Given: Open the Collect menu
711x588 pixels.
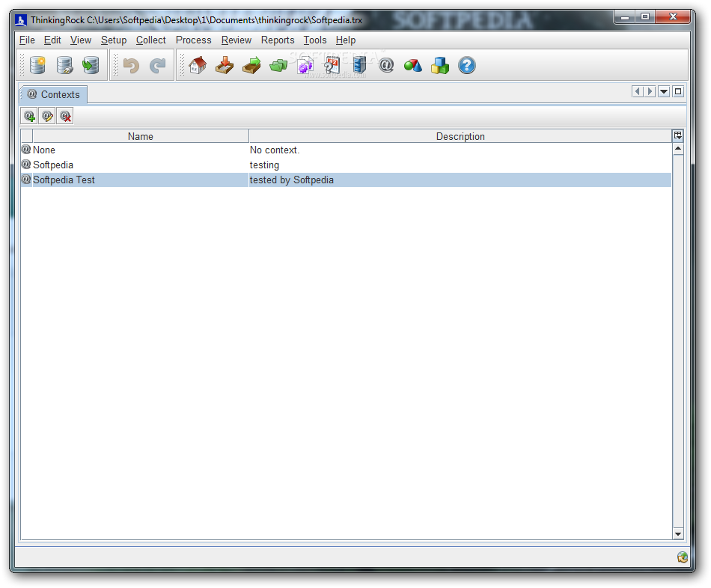Looking at the screenshot, I should pyautogui.click(x=151, y=40).
